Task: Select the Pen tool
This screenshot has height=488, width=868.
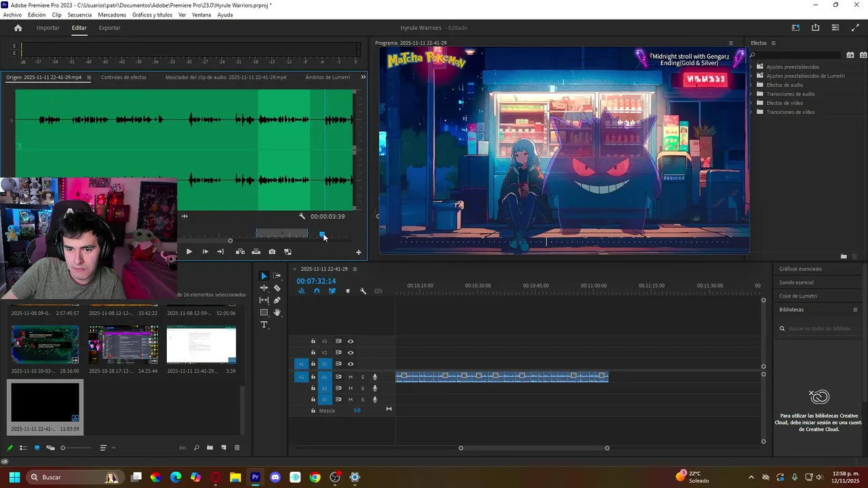Action: click(277, 300)
